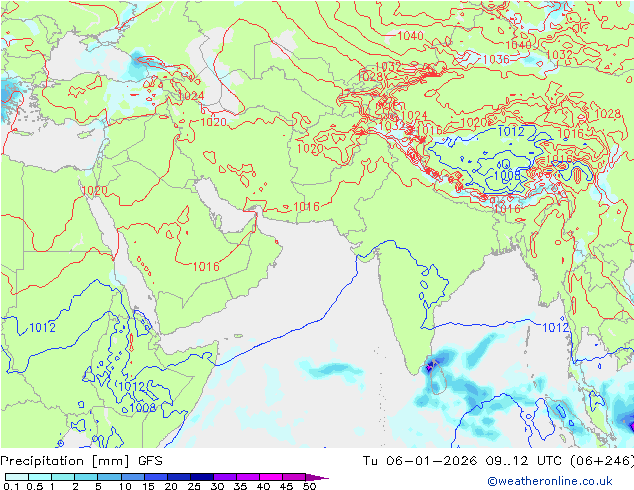This screenshot has height=490, width=634.
Task: Click the red '1036' isobar label
Action: point(496,59)
